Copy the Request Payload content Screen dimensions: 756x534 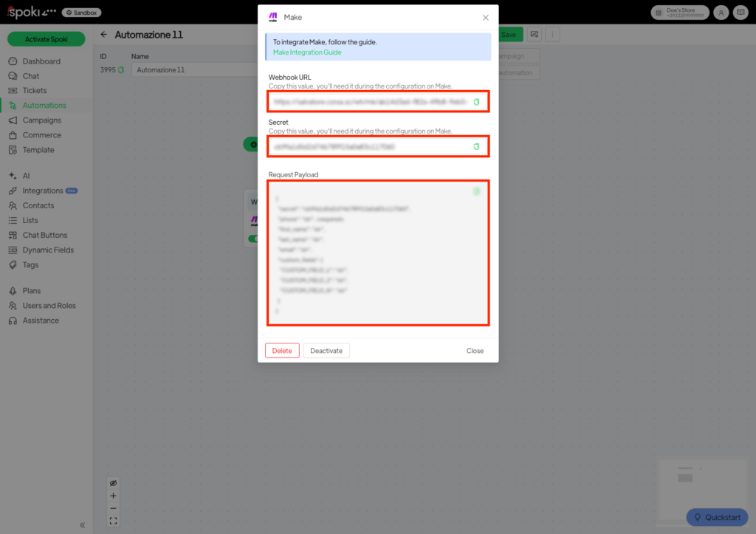click(476, 191)
